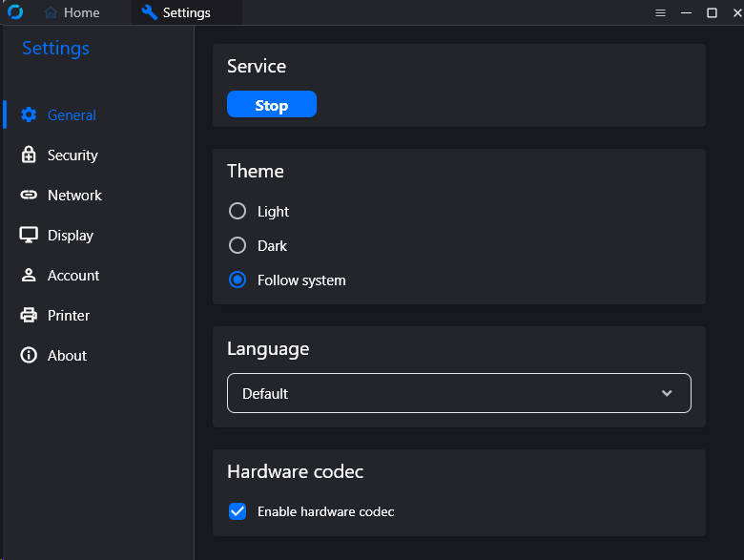Image resolution: width=744 pixels, height=560 pixels.
Task: Open the hamburger menu icon
Action: pos(660,12)
